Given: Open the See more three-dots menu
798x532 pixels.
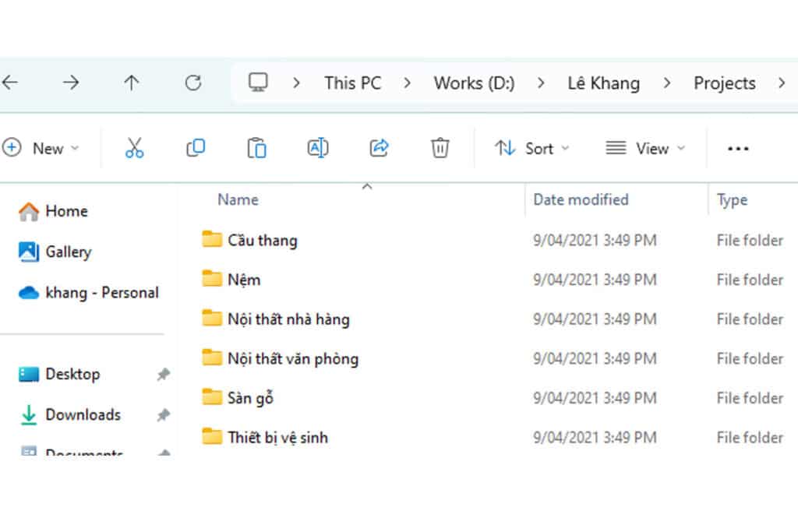Looking at the screenshot, I should coord(738,149).
